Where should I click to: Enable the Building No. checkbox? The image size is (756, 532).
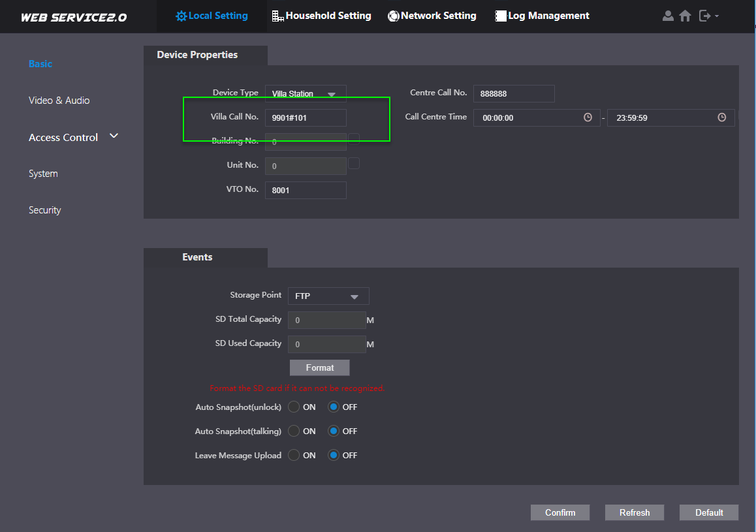click(x=354, y=139)
